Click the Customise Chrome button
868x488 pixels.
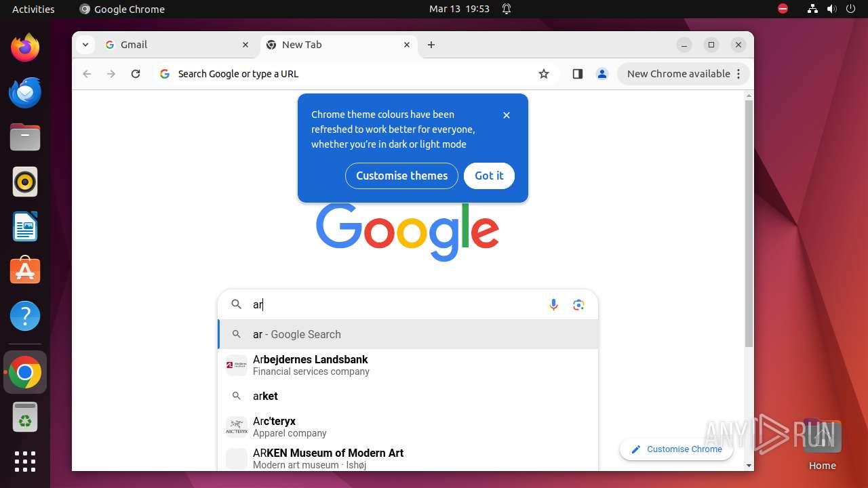(676, 449)
